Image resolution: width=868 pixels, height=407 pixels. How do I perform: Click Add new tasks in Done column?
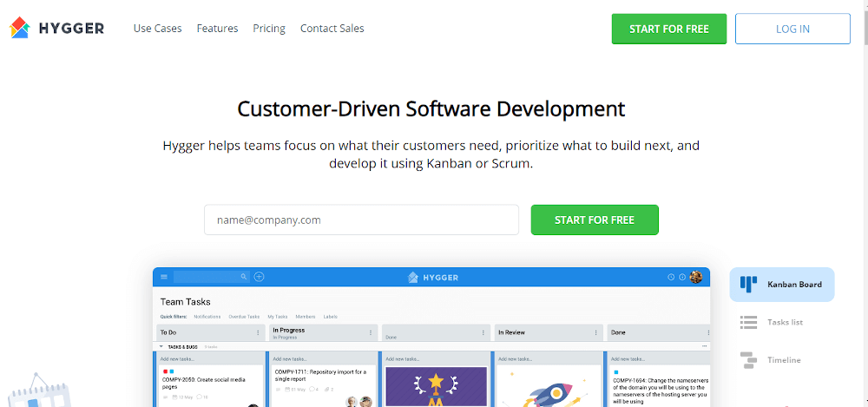(628, 358)
